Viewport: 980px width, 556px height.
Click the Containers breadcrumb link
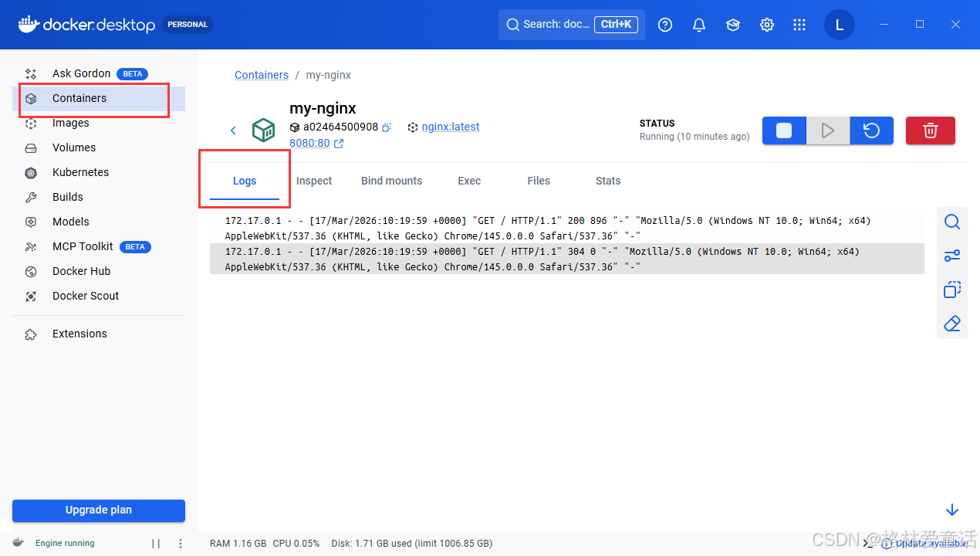[x=262, y=75]
